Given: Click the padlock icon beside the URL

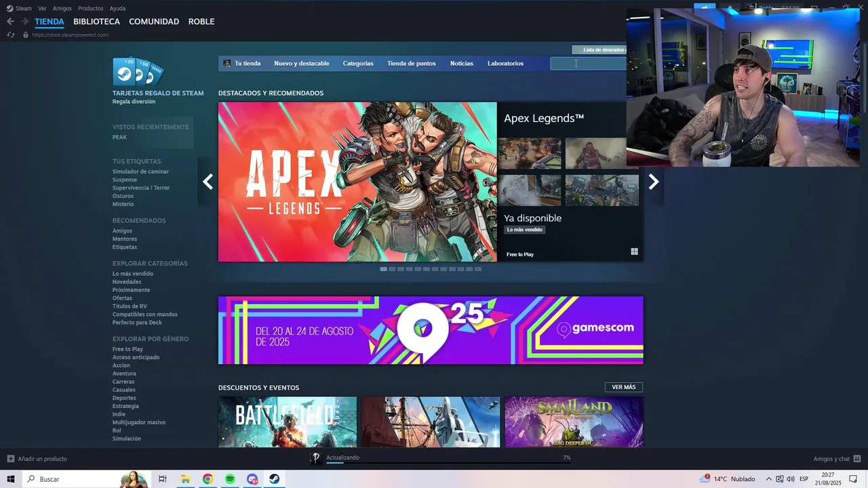Looking at the screenshot, I should point(26,35).
